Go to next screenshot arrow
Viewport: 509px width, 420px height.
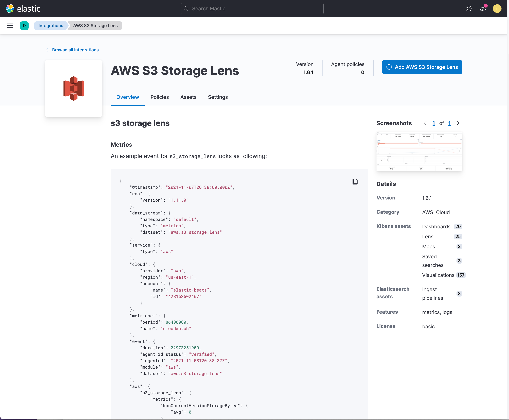tap(458, 123)
